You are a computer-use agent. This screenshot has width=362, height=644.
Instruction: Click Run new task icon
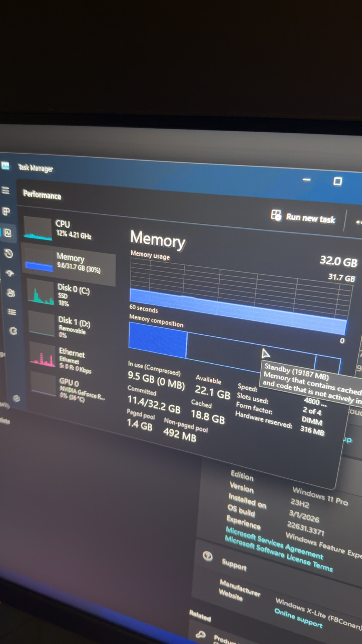point(276,215)
